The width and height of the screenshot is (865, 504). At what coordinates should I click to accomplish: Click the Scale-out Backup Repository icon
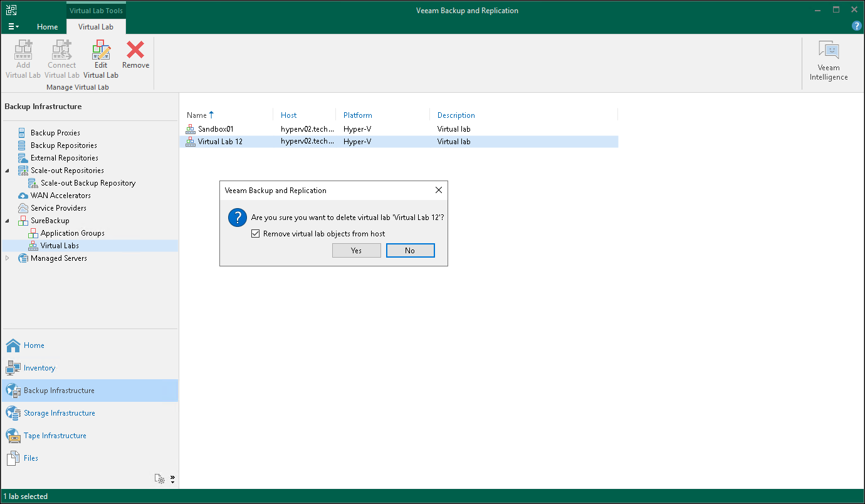[33, 183]
